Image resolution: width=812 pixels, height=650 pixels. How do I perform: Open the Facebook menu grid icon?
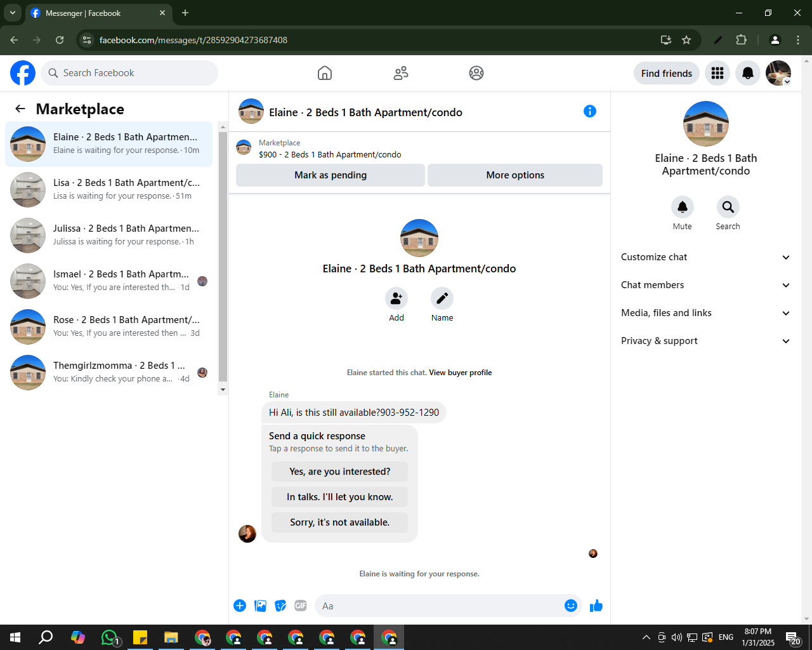pyautogui.click(x=717, y=73)
